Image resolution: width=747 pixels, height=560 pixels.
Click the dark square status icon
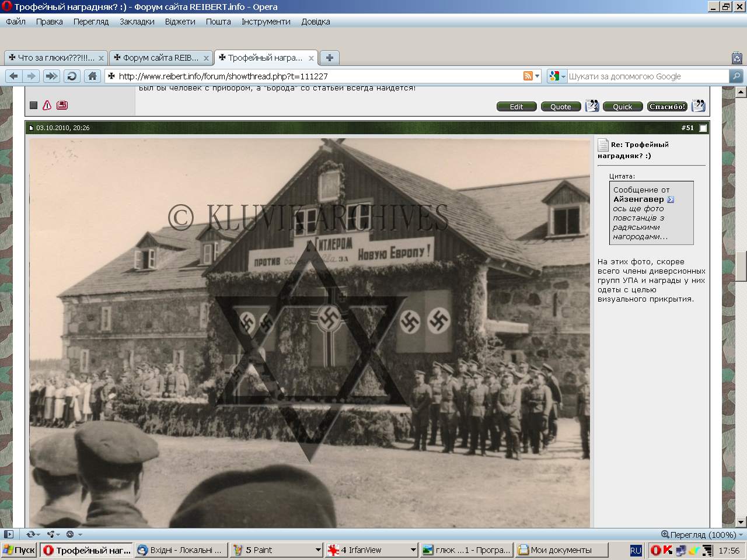(x=34, y=106)
